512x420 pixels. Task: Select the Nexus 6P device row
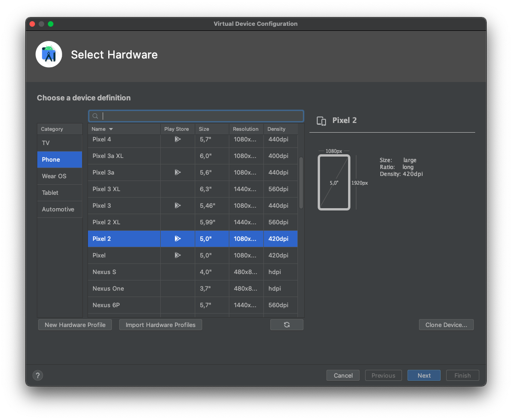pos(192,305)
